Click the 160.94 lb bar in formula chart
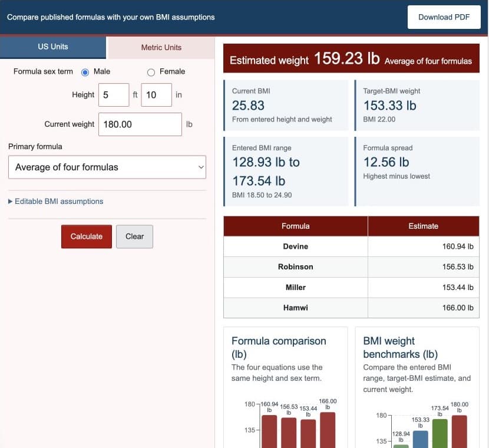The width and height of the screenshot is (489, 448). coord(269,431)
